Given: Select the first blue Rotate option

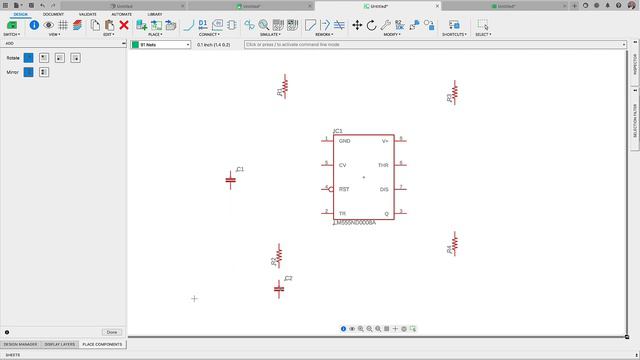Looking at the screenshot, I should click(x=28, y=58).
